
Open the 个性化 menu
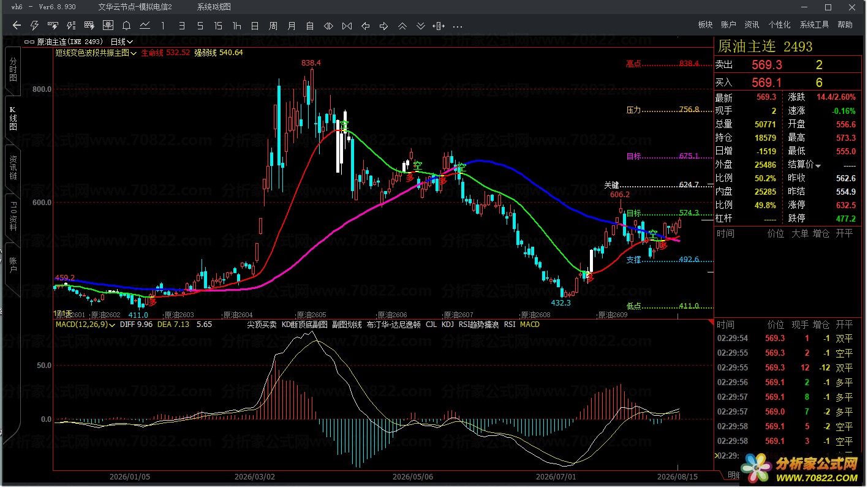[x=779, y=25]
